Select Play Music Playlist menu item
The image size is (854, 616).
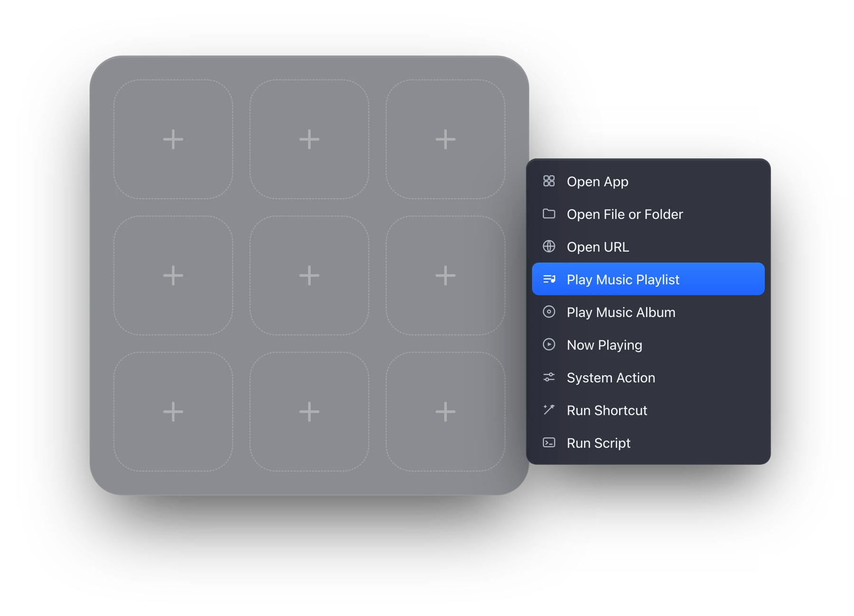point(648,279)
